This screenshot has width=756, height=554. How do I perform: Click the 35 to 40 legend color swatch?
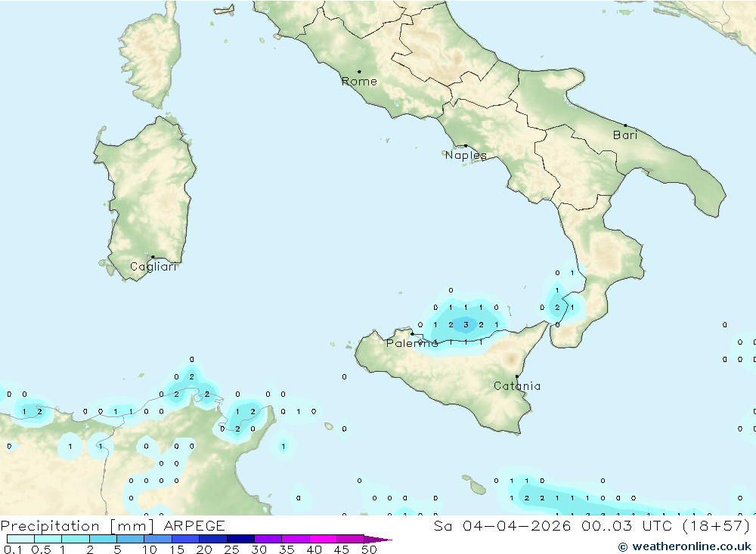pyautogui.click(x=296, y=539)
